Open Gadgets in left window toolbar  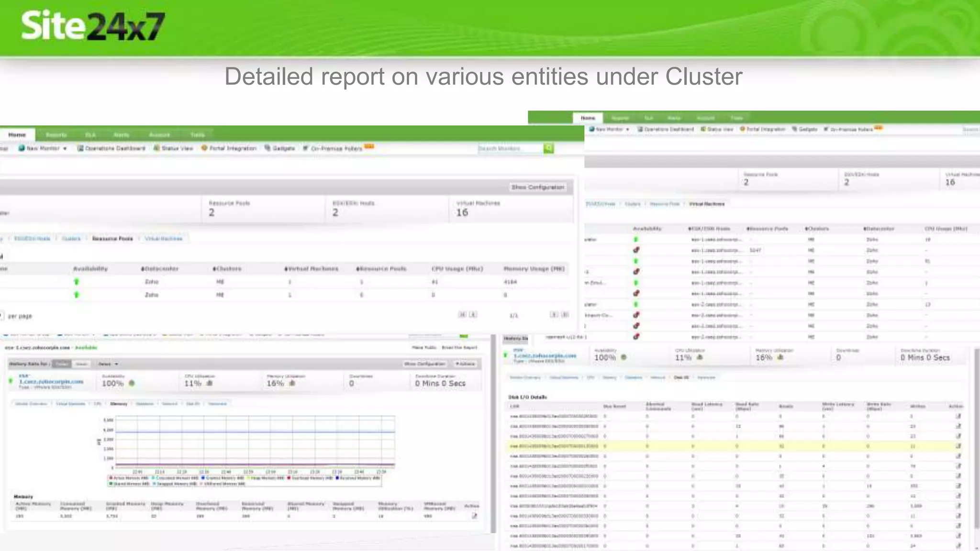(x=280, y=148)
